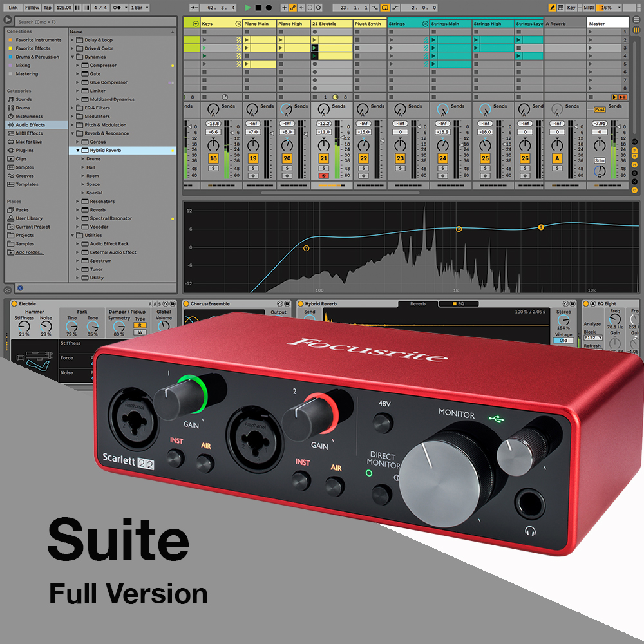The image size is (644, 644).
Task: Solo track 19
Action: click(x=253, y=168)
